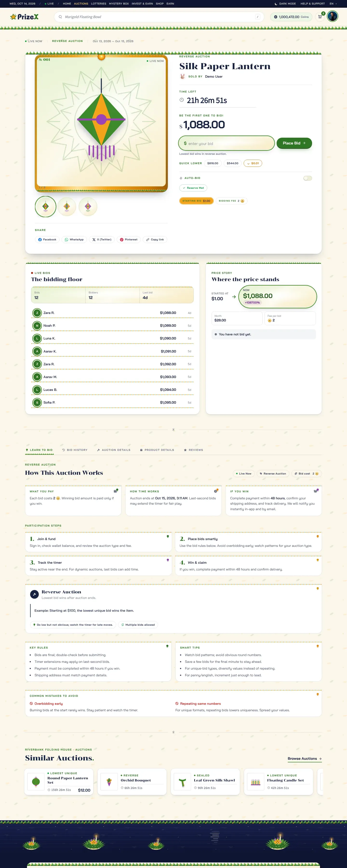Image resolution: width=347 pixels, height=868 pixels.
Task: Copy link to this auction
Action: [155, 240]
